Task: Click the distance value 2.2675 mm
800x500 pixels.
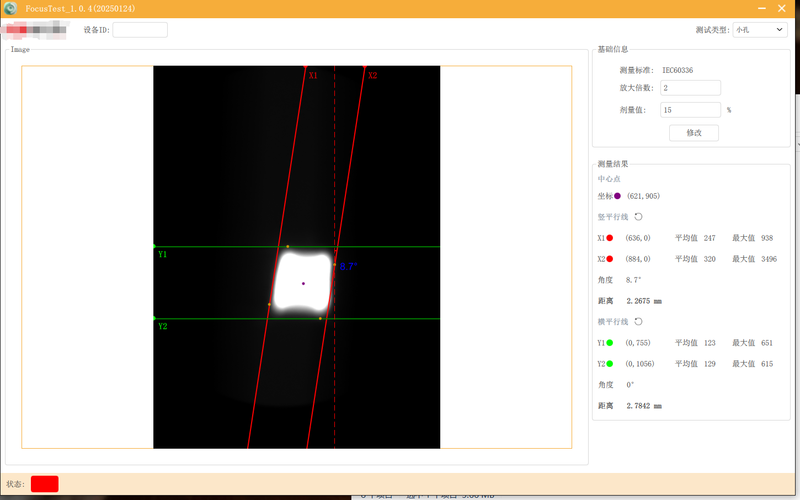Action: [644, 301]
